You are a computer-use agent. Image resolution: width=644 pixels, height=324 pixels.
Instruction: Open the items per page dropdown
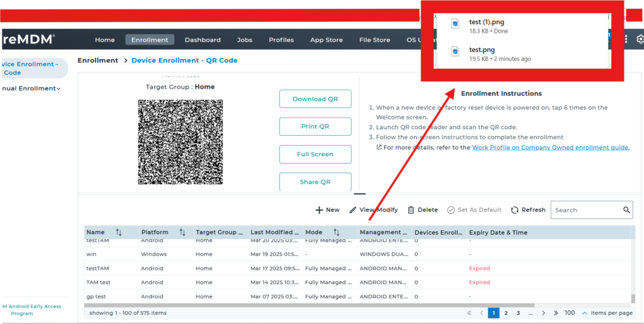[575, 313]
